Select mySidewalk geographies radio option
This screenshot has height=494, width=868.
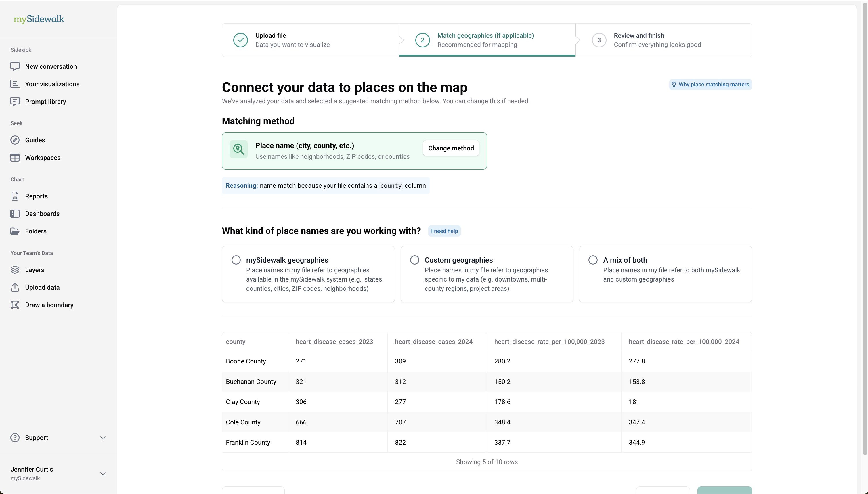coord(236,260)
